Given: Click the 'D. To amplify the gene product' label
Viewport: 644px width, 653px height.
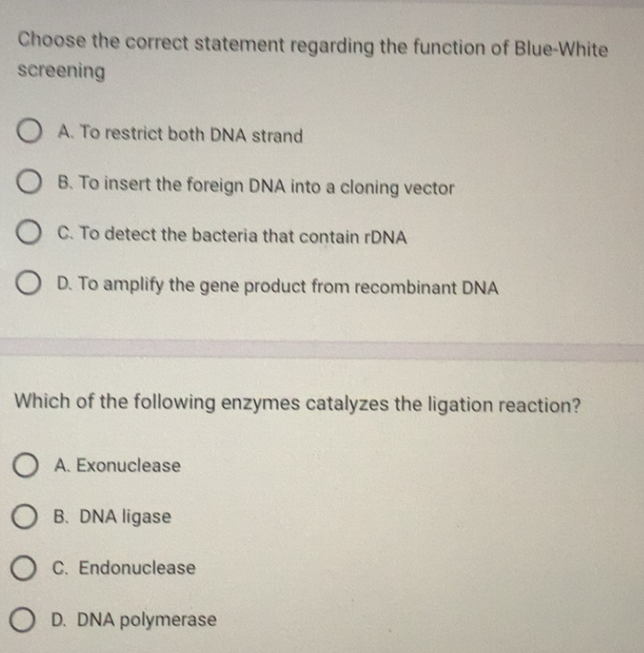Looking at the screenshot, I should tap(277, 286).
